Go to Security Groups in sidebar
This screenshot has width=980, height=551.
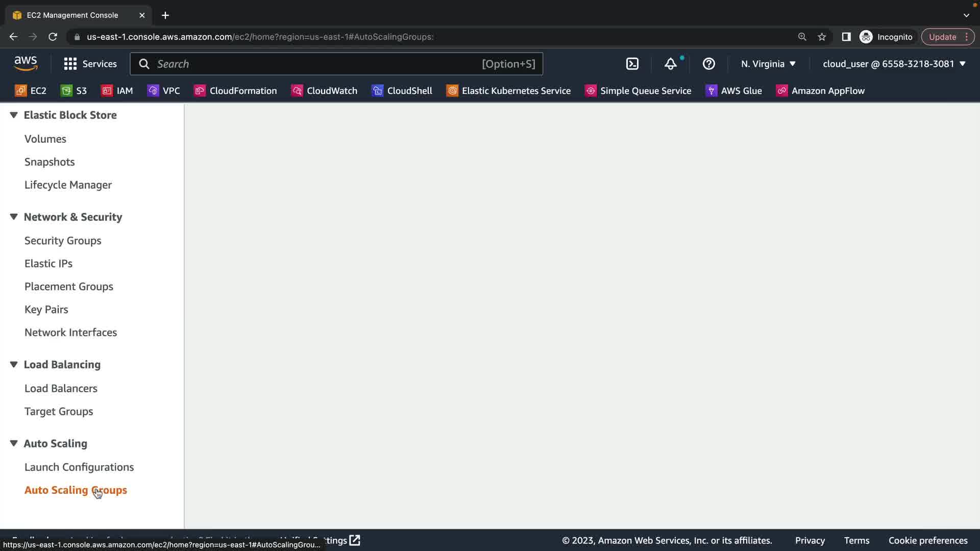(63, 240)
